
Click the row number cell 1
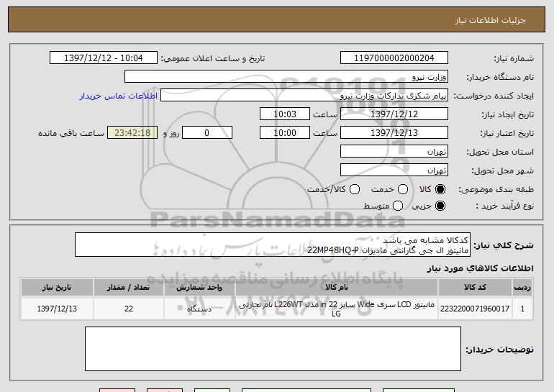(522, 309)
